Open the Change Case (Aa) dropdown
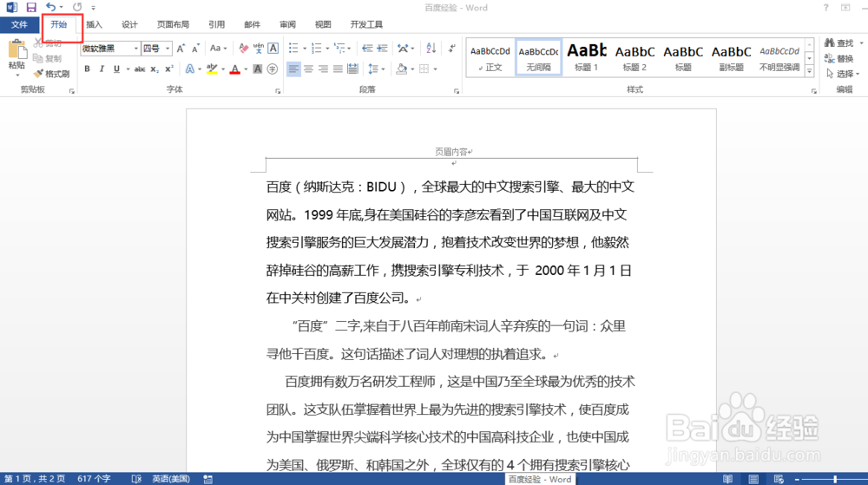Viewport: 868px width, 485px height. (x=218, y=49)
